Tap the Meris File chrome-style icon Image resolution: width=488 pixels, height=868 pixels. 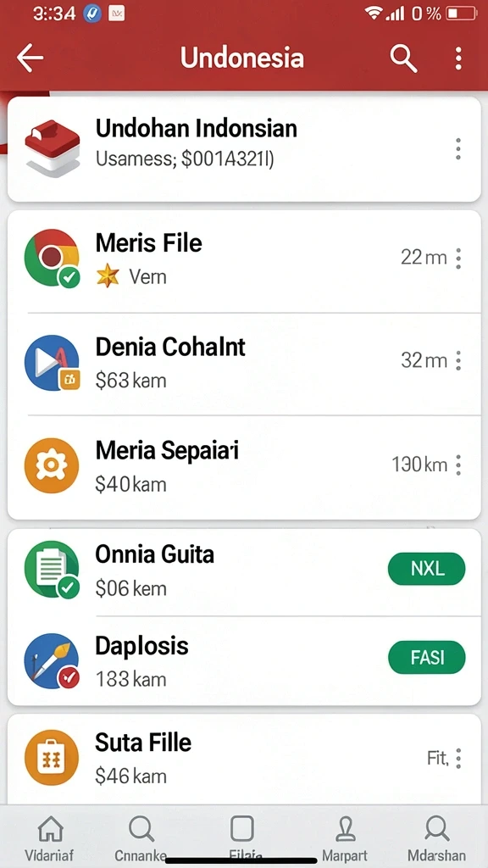52,258
